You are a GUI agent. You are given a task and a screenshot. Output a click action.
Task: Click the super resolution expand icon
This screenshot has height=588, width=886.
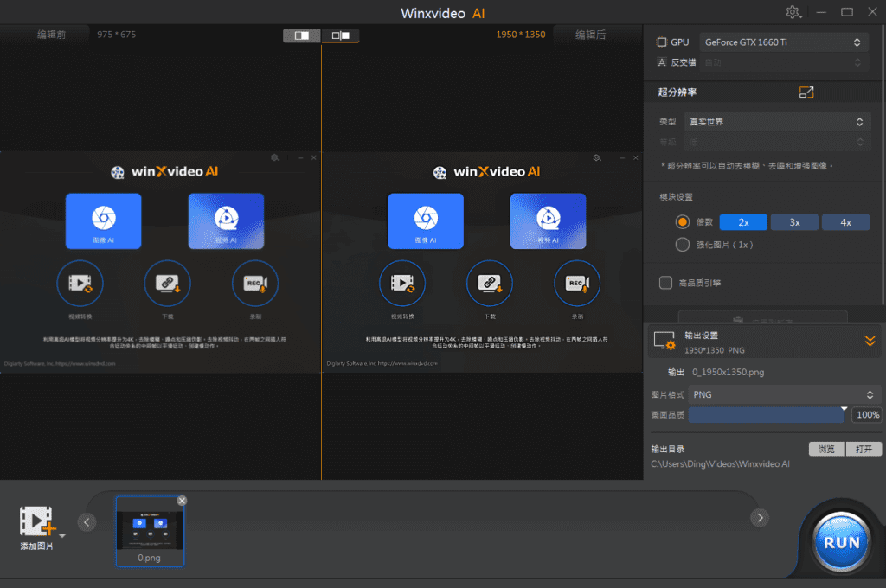pyautogui.click(x=806, y=92)
